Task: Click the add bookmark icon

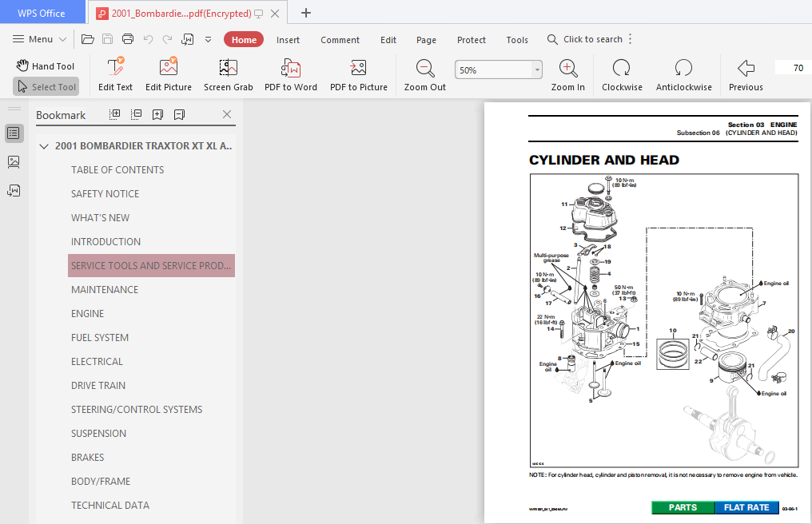Action: coord(158,114)
